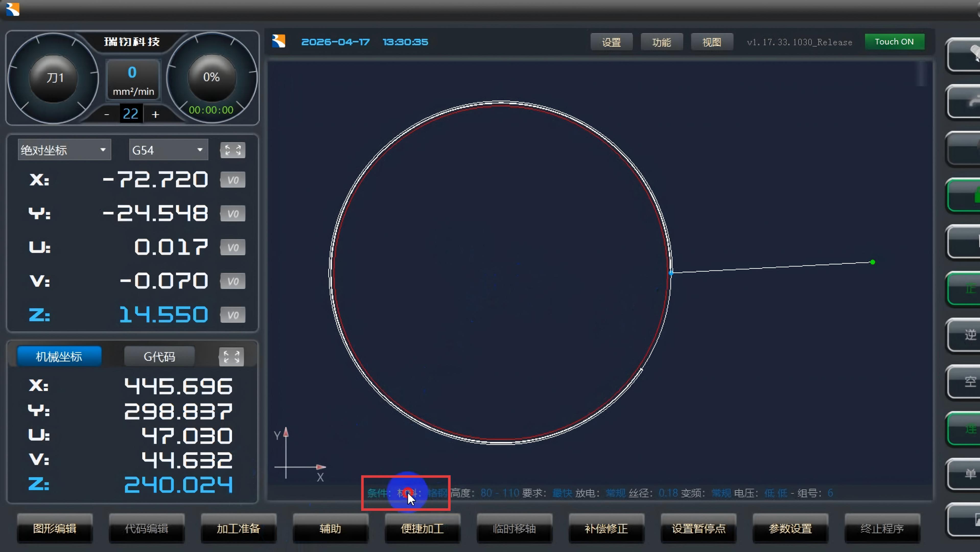Click the 便捷加工 button

(x=423, y=528)
